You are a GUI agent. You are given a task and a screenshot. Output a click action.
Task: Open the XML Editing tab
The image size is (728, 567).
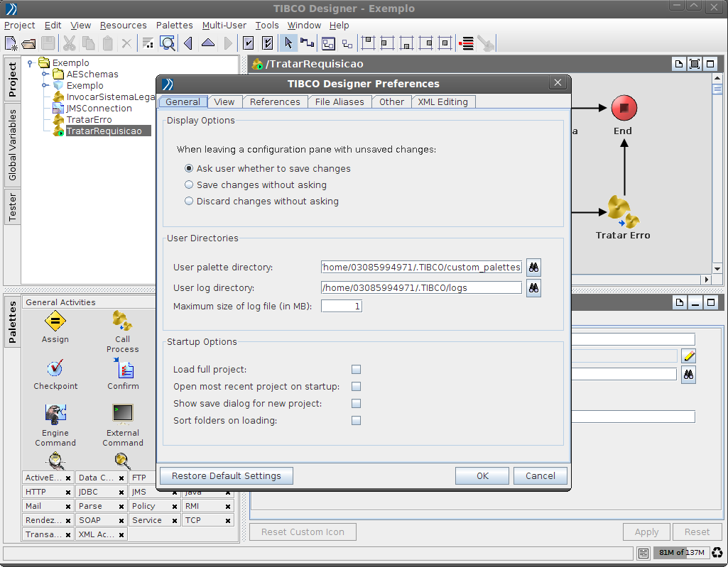click(x=442, y=102)
